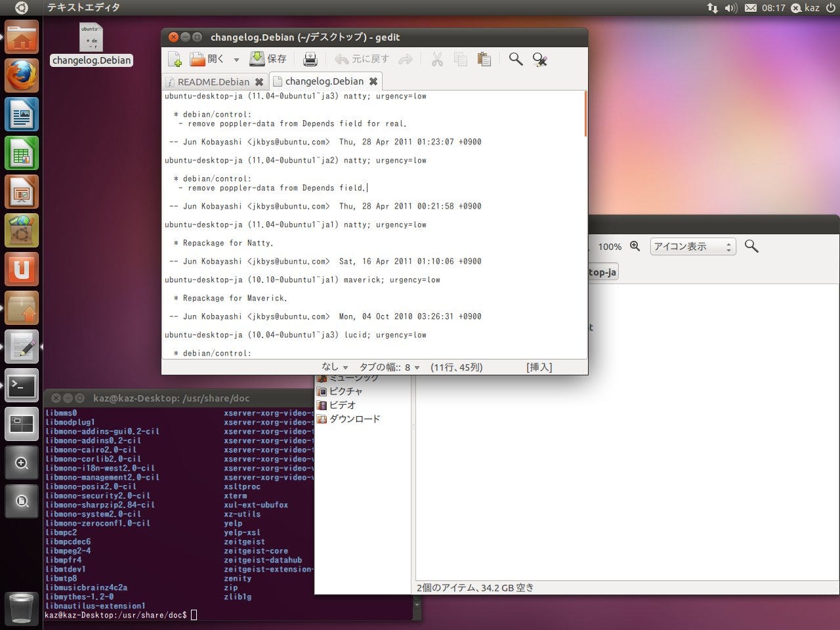Expand the recent files arrow beside 開く
840x630 pixels.
(236, 60)
